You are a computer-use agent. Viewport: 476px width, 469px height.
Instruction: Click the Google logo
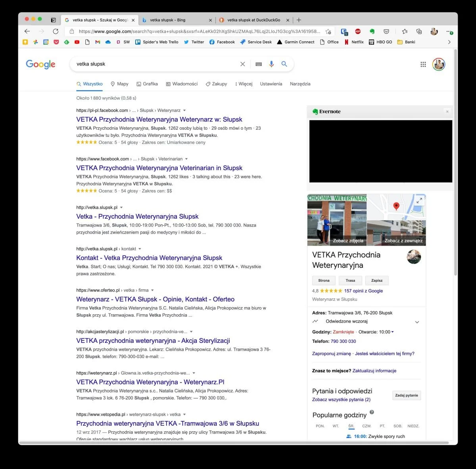40,64
